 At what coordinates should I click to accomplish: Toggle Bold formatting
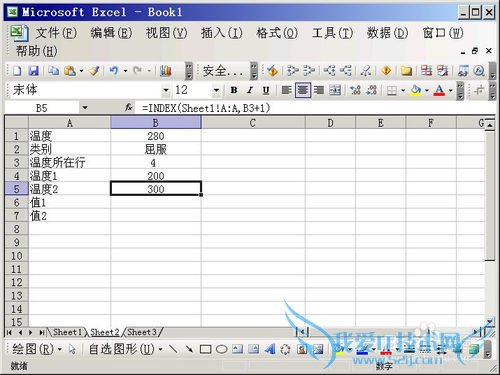(234, 90)
